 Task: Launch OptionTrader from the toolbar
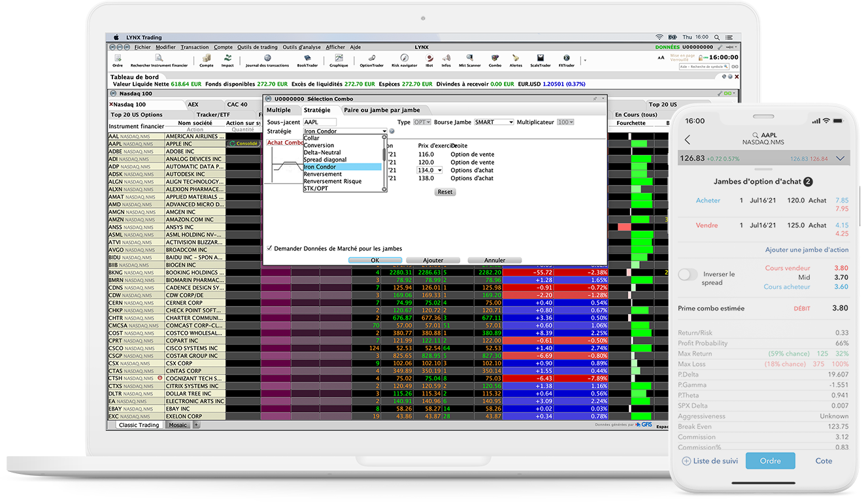pos(371,61)
